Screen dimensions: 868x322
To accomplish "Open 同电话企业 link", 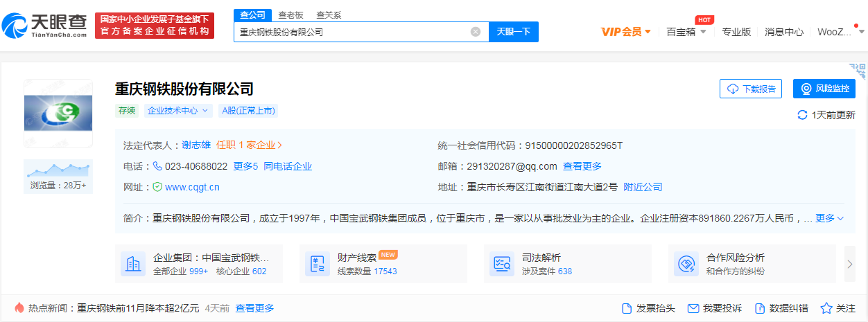I will coord(288,166).
